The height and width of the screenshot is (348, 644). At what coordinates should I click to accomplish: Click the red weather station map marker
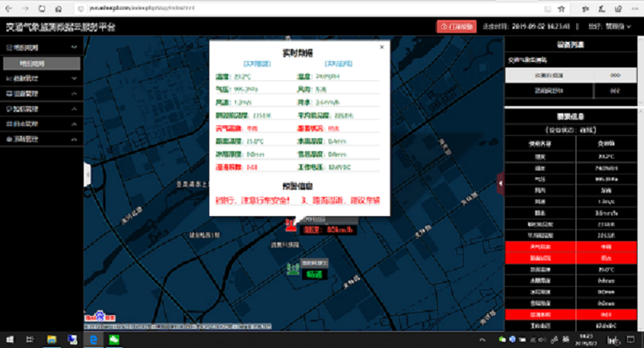click(x=291, y=224)
